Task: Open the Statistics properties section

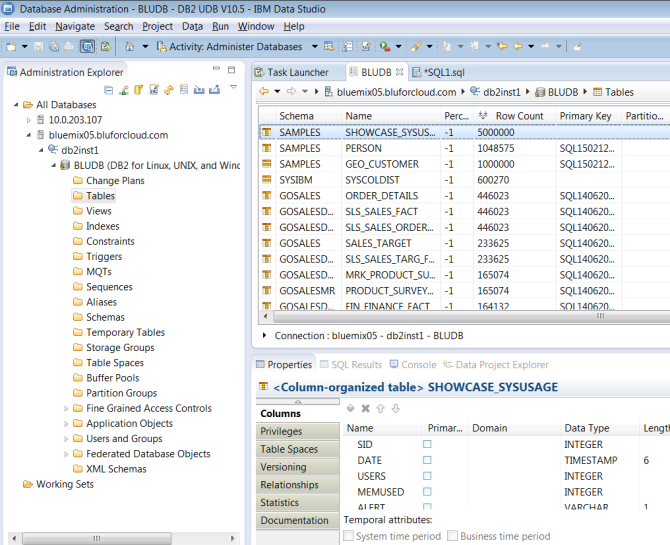Action: (x=298, y=503)
